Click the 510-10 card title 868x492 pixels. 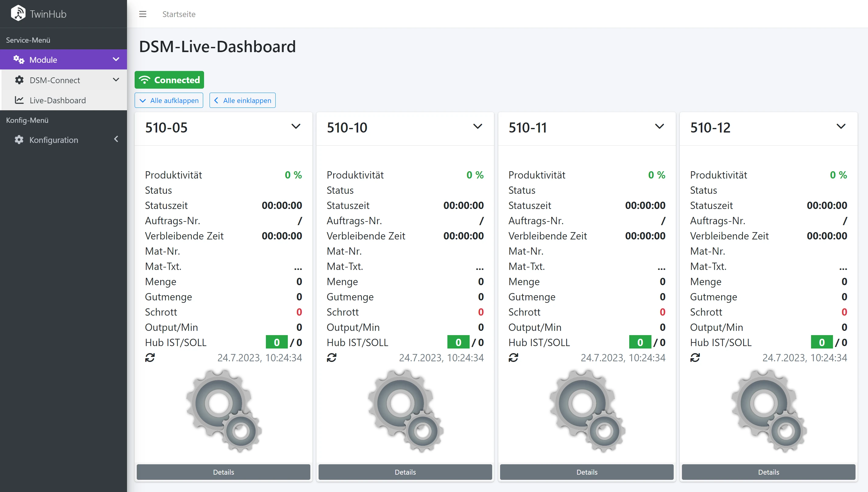point(347,128)
